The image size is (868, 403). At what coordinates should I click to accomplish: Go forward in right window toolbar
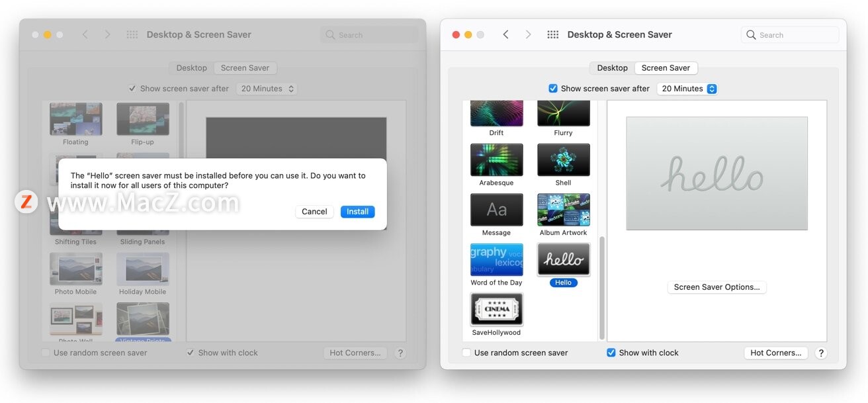pos(528,34)
